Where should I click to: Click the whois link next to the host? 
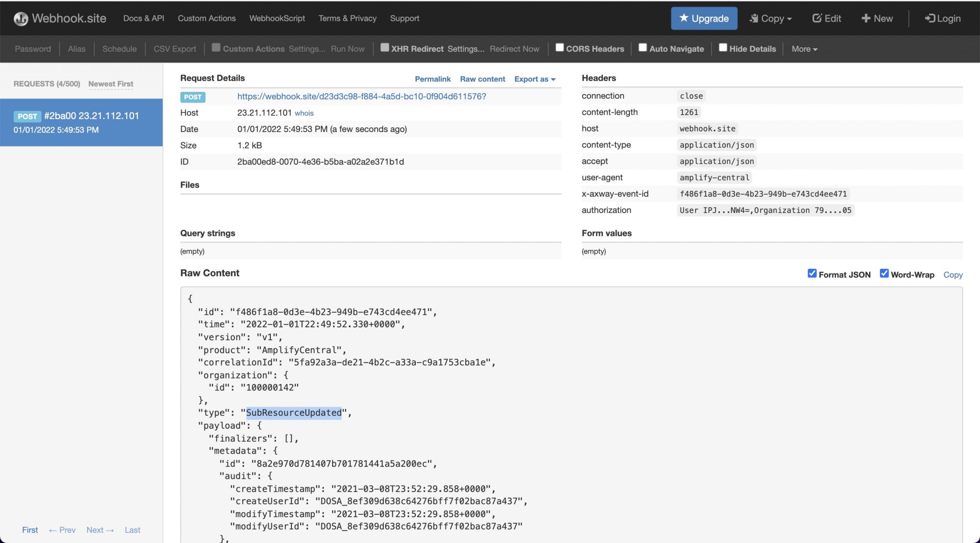(x=304, y=113)
